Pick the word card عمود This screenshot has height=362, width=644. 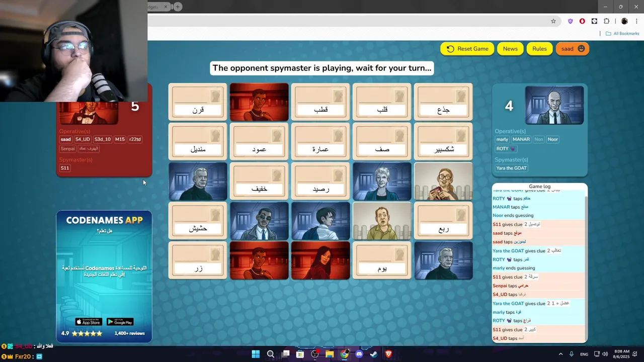tap(259, 142)
